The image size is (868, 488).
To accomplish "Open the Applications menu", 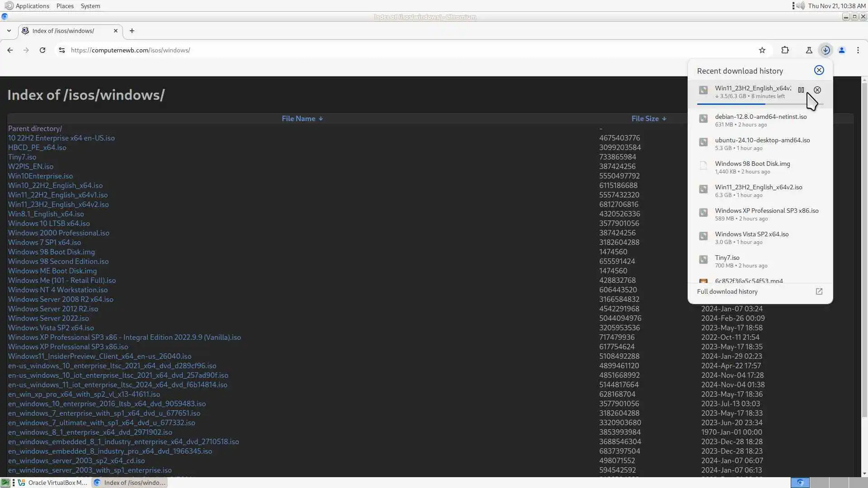I will click(x=32, y=6).
